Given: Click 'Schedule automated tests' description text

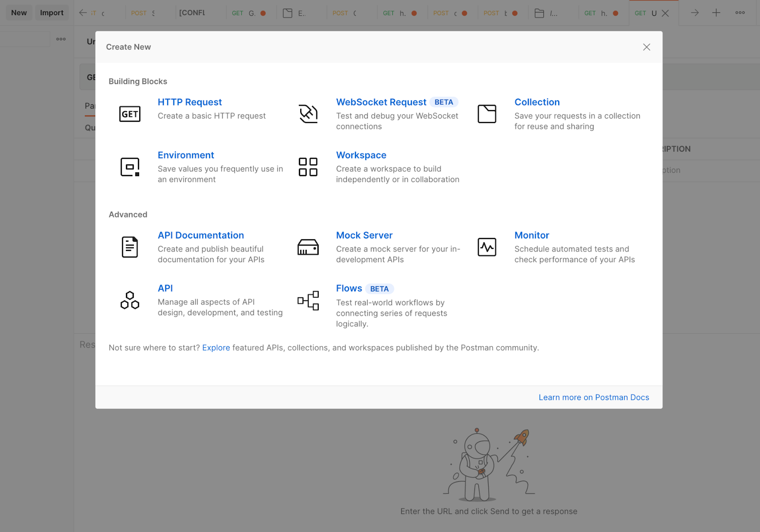Looking at the screenshot, I should (x=575, y=254).
